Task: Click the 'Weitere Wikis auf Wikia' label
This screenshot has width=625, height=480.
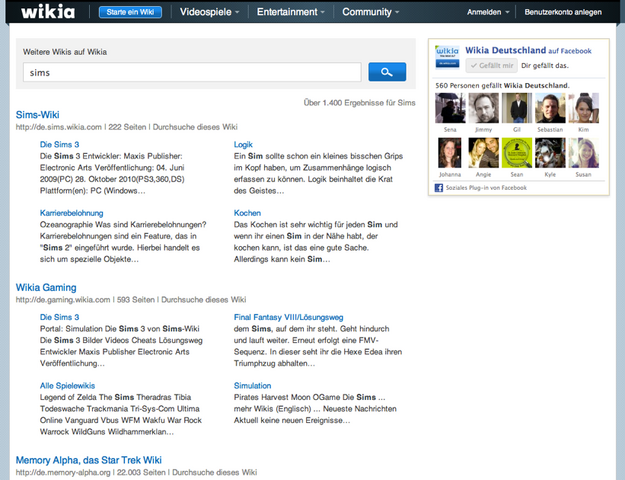Action: (65, 52)
